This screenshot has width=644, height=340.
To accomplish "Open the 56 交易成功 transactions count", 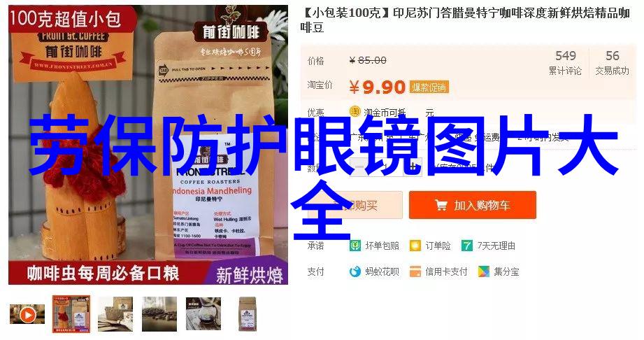I will (612, 62).
